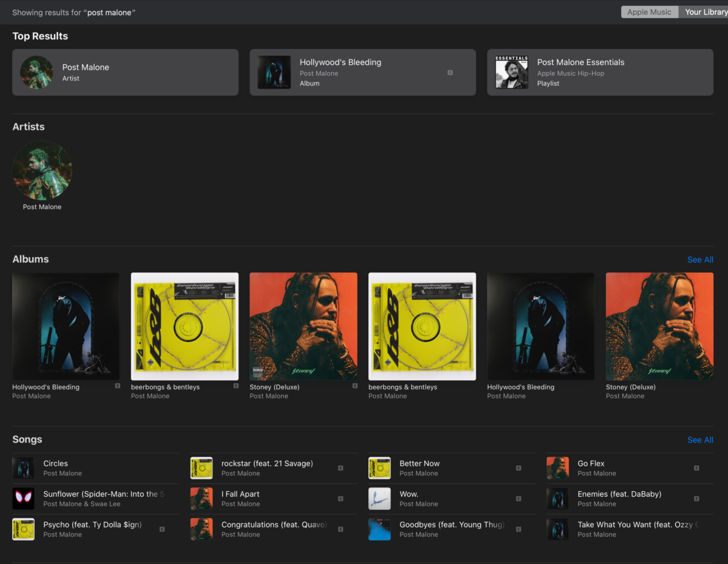Open the Stoney (Deluxe) album cover

303,326
